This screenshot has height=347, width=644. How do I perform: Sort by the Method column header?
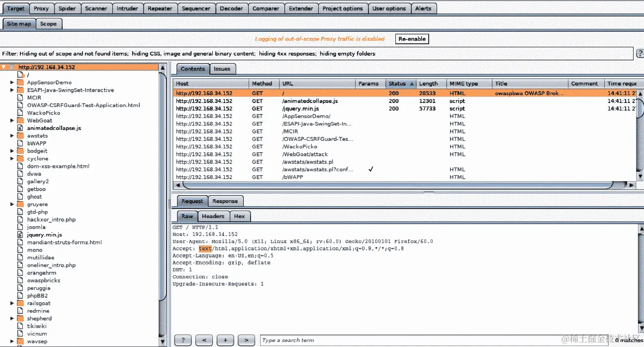pyautogui.click(x=264, y=84)
